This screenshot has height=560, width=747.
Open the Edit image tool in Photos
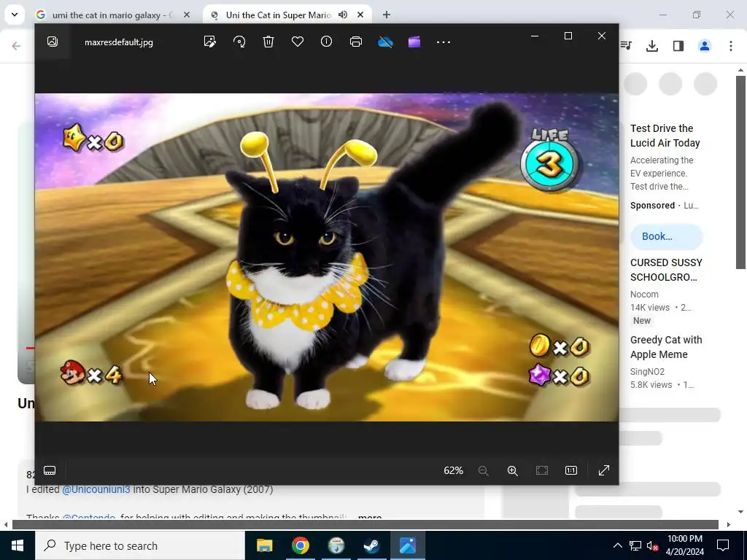point(209,42)
